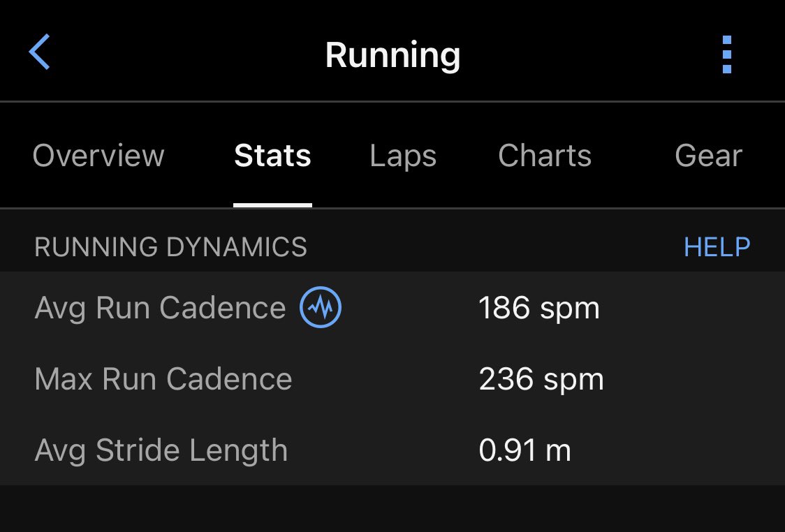Tap the 236 spm value

(541, 379)
